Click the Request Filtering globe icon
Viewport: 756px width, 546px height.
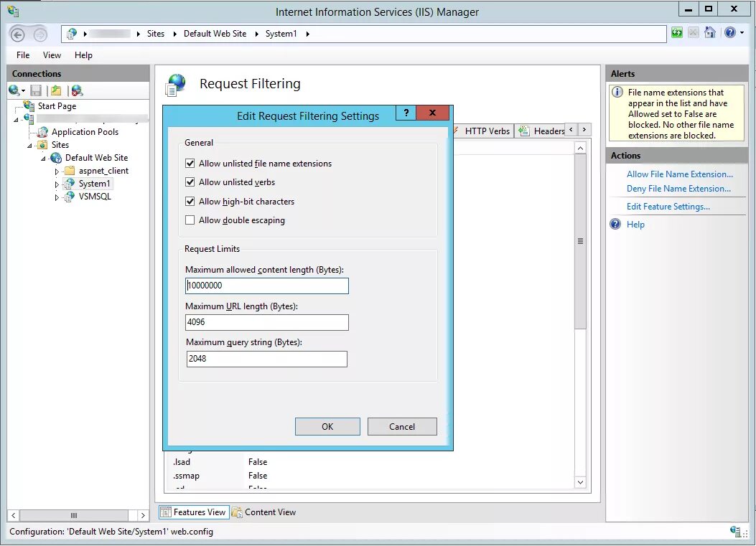[x=175, y=85]
